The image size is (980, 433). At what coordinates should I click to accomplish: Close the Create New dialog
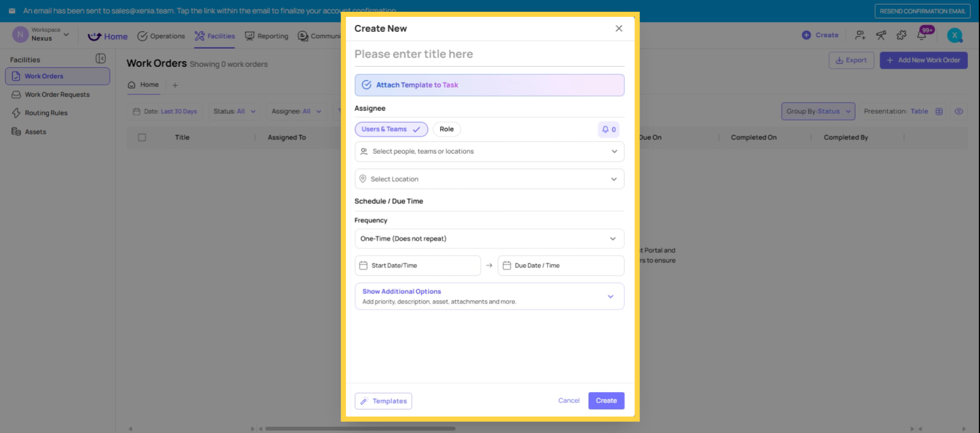[619, 29]
